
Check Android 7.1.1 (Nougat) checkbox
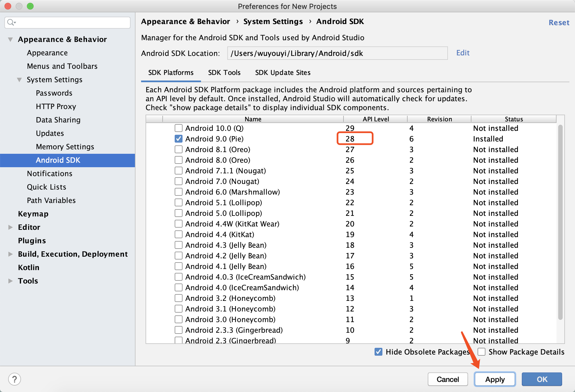tap(178, 171)
